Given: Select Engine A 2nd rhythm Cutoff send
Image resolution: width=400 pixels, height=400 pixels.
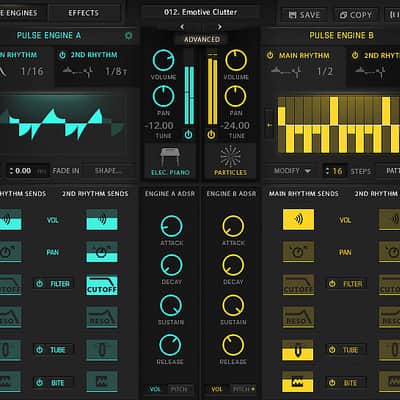Looking at the screenshot, I should (x=102, y=285).
